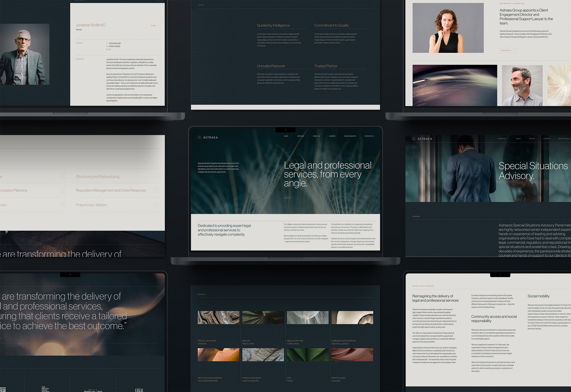
Task: Expand the 'ccession Planning' row plus icon
Action: 63,190
